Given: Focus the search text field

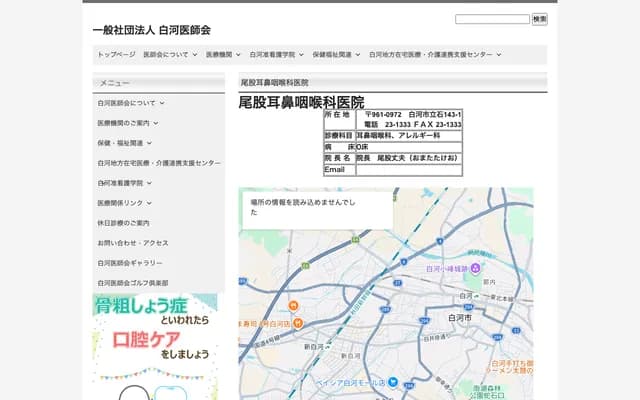Looking at the screenshot, I should [x=492, y=19].
